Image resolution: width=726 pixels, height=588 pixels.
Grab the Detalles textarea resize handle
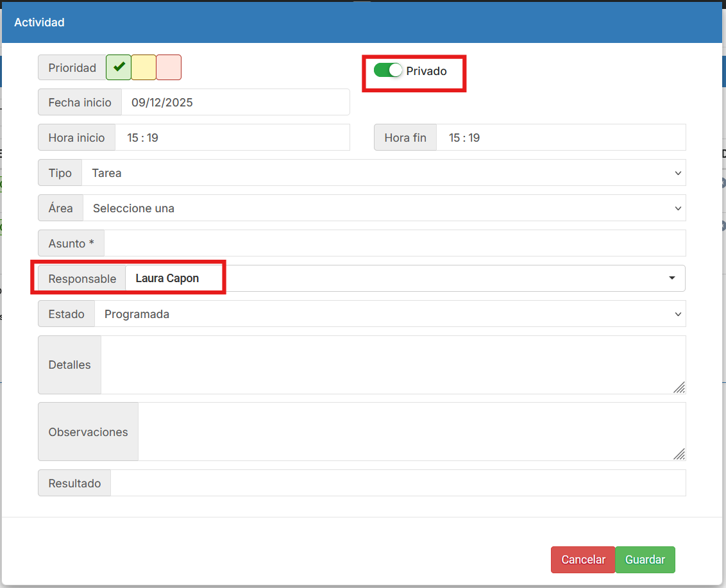679,387
